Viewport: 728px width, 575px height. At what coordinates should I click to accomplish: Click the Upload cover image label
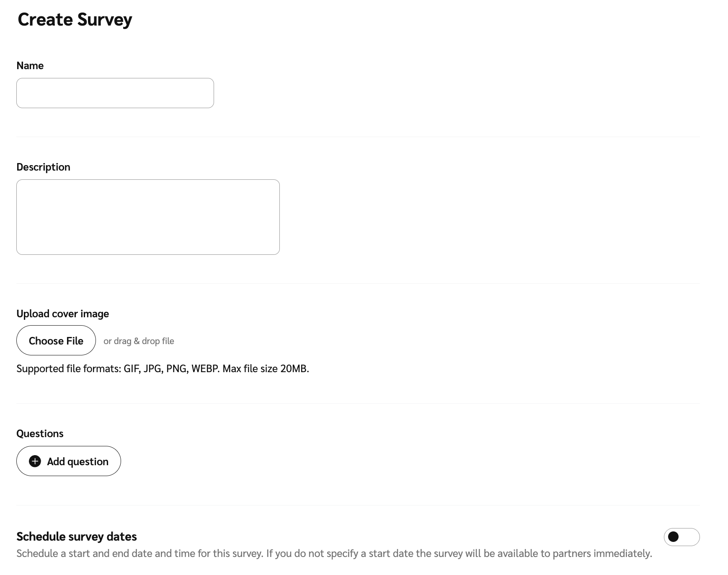tap(63, 314)
